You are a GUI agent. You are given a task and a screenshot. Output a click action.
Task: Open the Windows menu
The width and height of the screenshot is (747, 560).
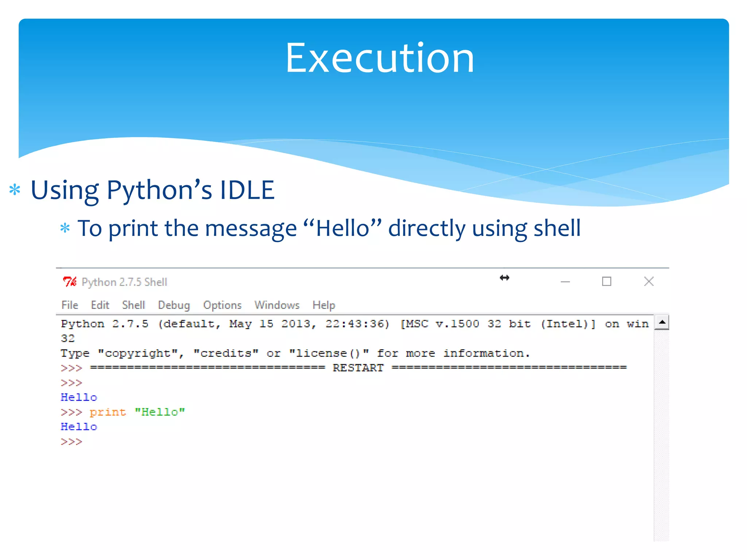coord(277,305)
